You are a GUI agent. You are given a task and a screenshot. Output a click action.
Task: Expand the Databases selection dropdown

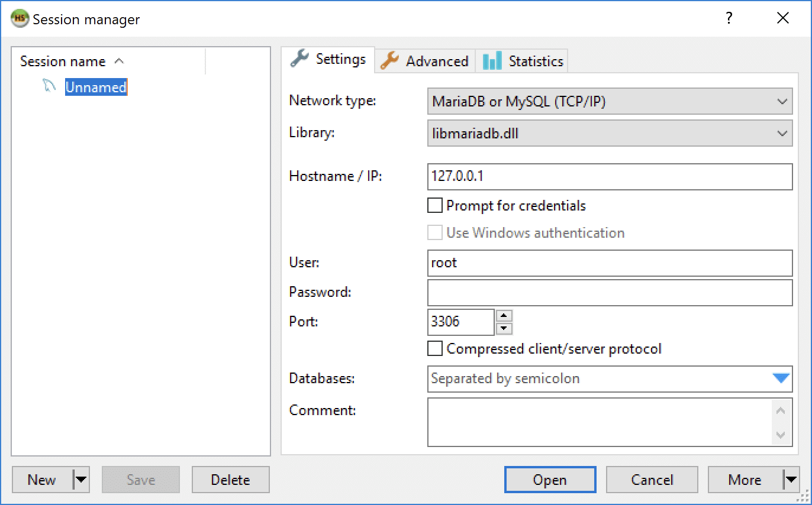click(x=782, y=379)
